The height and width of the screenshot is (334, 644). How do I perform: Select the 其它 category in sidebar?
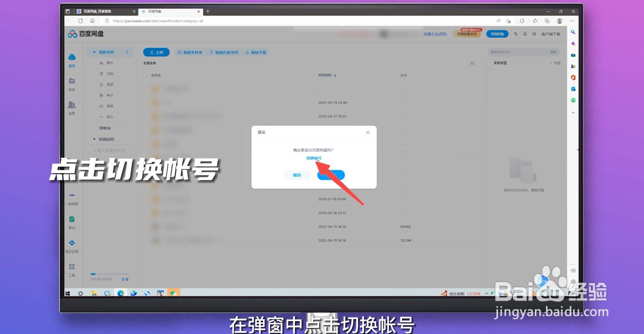tap(107, 117)
